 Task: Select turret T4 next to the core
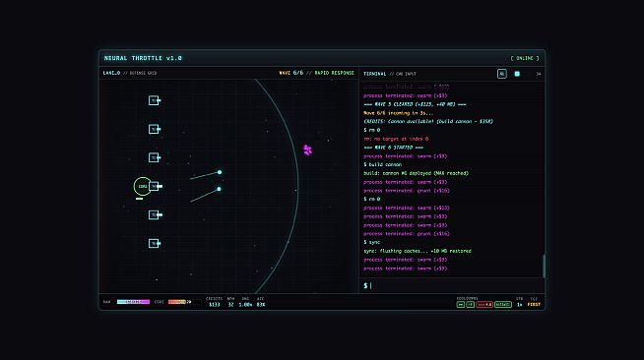tap(155, 186)
